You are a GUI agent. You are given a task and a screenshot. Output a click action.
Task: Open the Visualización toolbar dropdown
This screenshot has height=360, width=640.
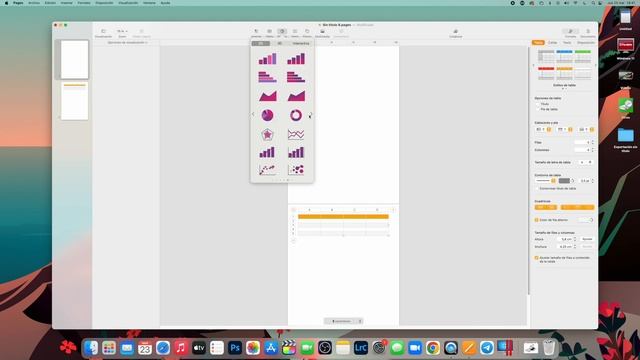pos(103,33)
